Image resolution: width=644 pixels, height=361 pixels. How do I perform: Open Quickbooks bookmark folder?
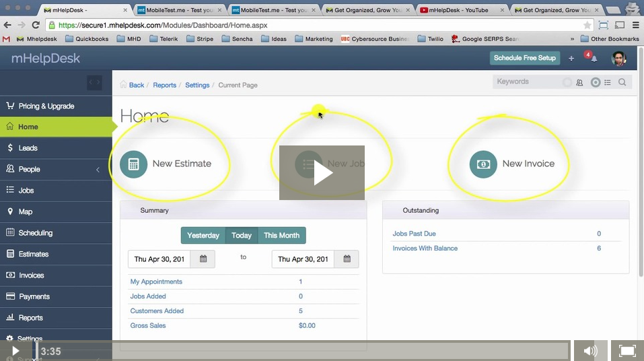click(87, 38)
